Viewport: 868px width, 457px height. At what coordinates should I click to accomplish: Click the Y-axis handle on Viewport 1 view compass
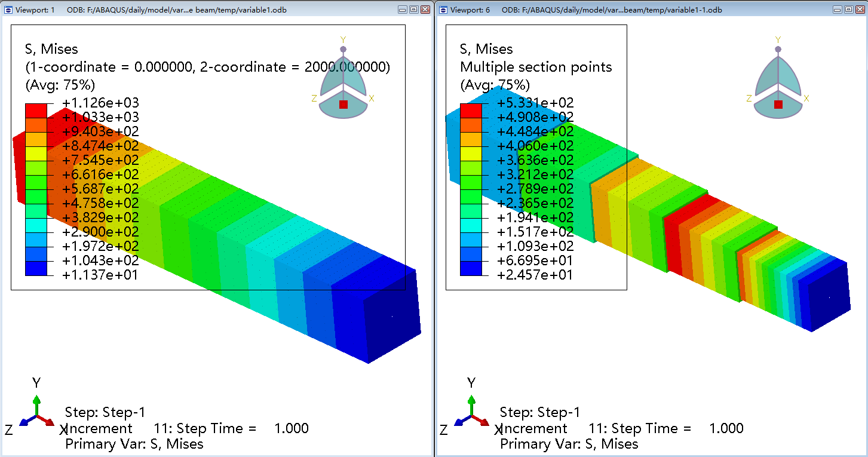(x=343, y=49)
